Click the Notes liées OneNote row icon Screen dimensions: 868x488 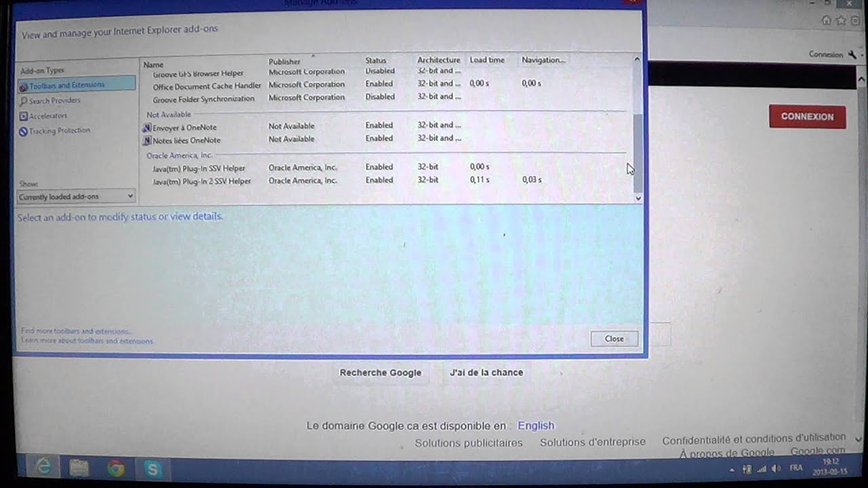point(147,141)
